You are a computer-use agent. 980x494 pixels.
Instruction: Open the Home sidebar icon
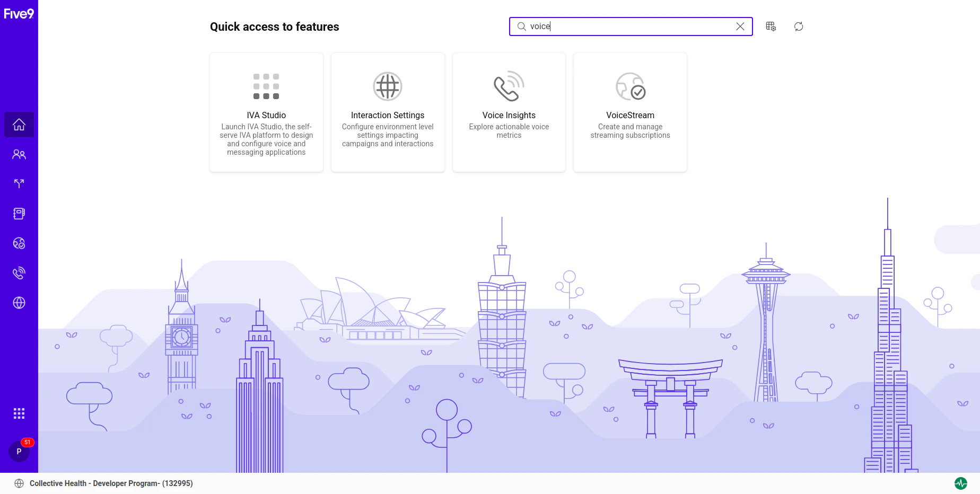pos(19,125)
